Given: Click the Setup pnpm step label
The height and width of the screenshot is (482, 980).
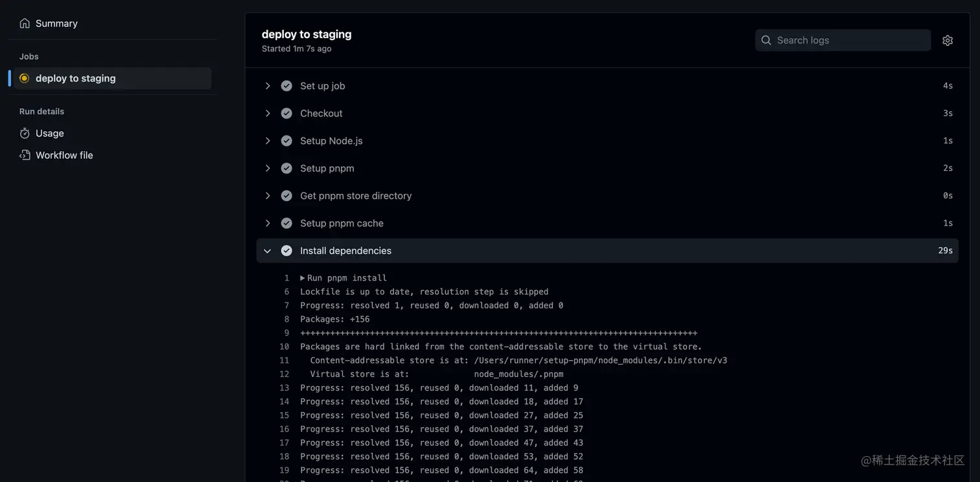Looking at the screenshot, I should pyautogui.click(x=327, y=168).
